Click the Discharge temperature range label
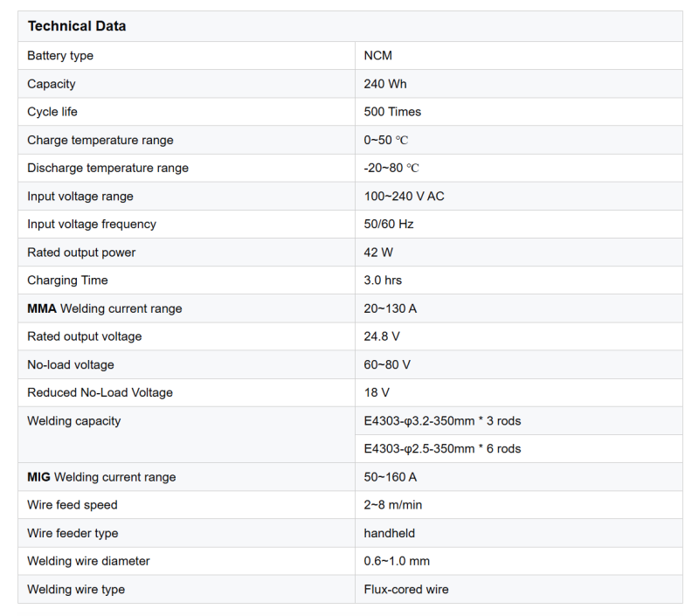 [107, 168]
